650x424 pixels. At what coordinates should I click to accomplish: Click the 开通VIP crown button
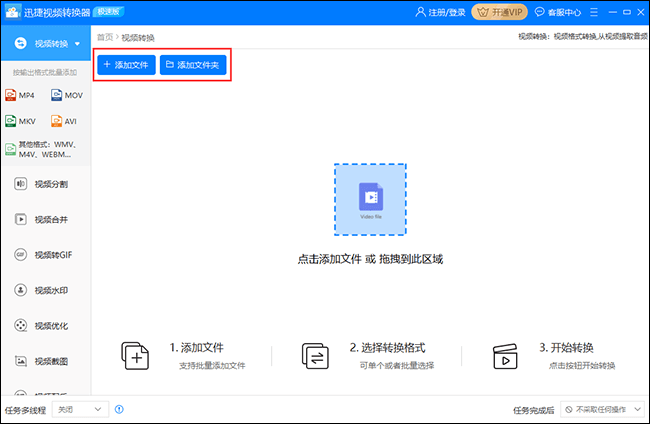500,12
